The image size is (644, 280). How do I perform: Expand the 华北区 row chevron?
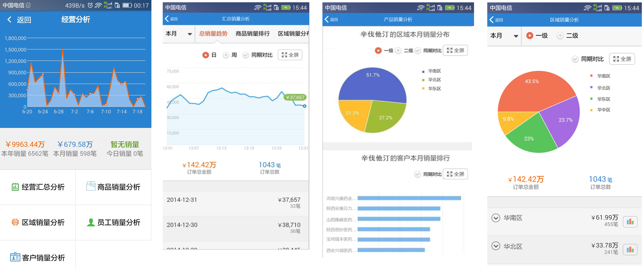496,246
